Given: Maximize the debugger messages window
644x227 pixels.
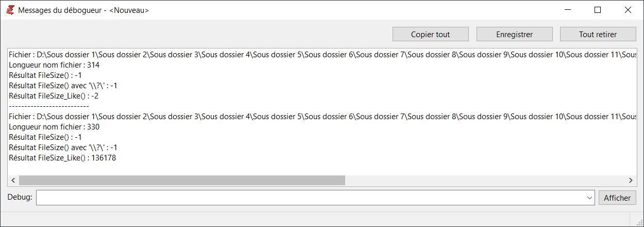Looking at the screenshot, I should (598, 10).
